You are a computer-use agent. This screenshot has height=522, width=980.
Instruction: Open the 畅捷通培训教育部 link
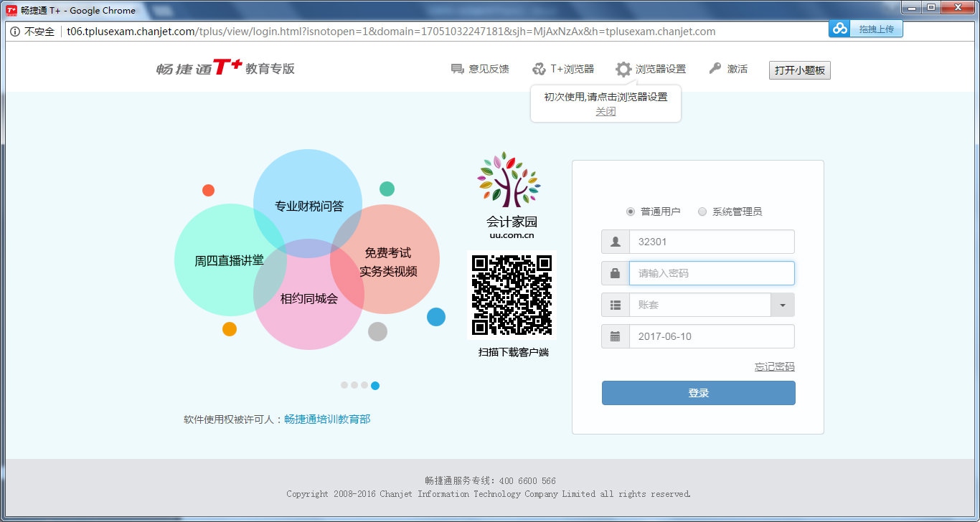coord(327,419)
